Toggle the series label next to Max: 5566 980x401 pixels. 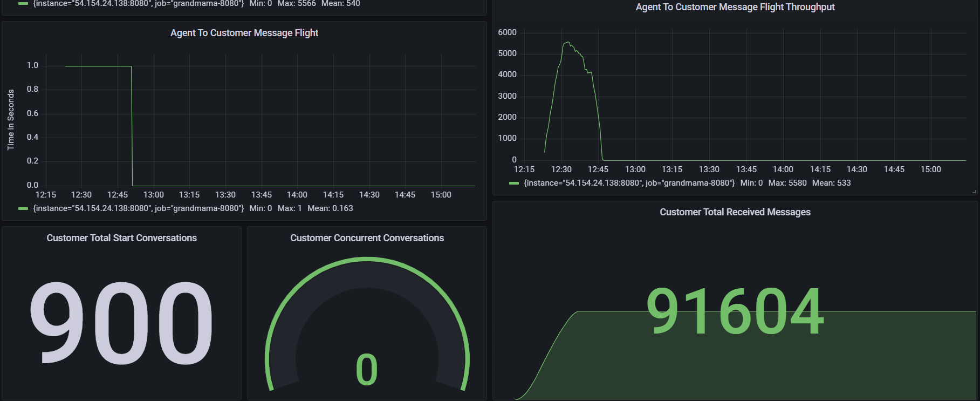point(138,4)
